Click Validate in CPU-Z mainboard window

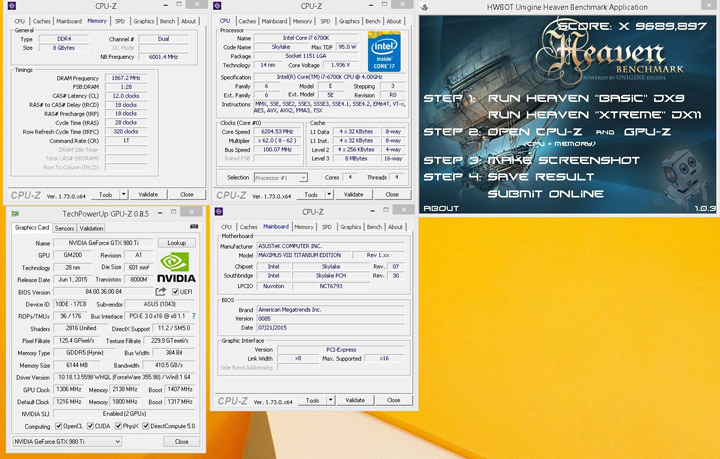[355, 400]
